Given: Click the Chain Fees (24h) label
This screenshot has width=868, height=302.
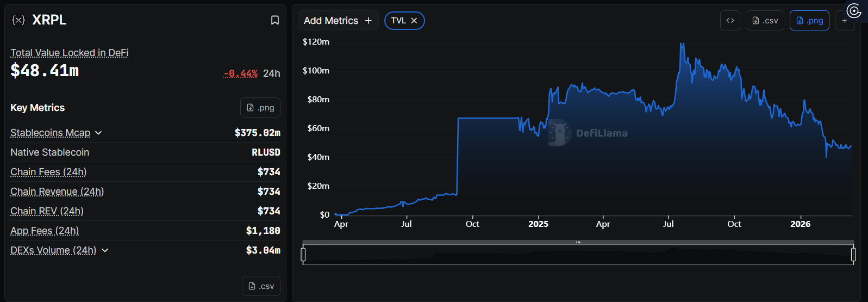Looking at the screenshot, I should (48, 172).
